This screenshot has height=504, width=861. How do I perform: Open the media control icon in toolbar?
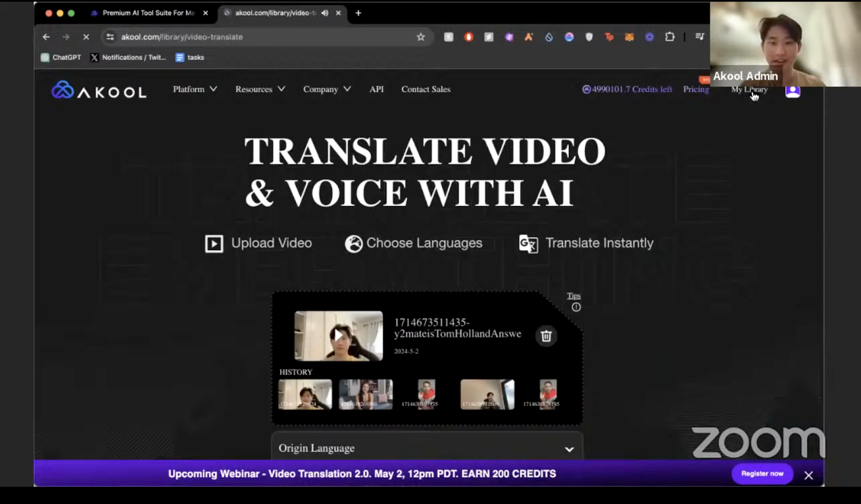click(700, 37)
